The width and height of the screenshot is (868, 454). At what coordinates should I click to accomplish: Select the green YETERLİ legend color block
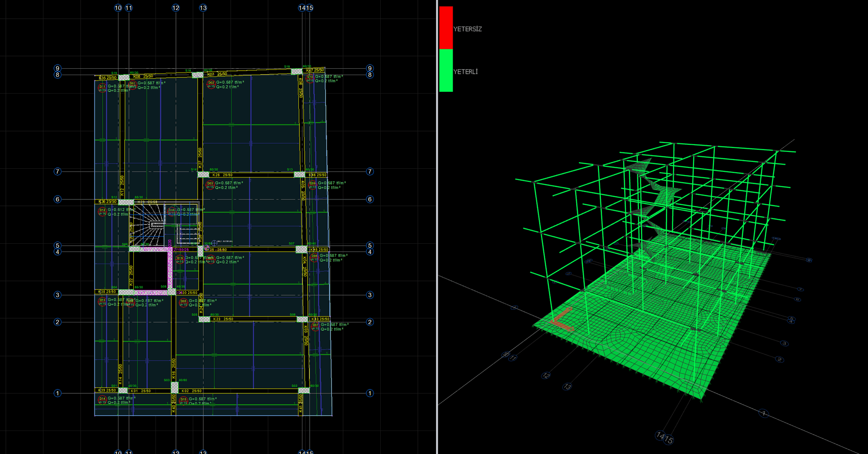(446, 71)
